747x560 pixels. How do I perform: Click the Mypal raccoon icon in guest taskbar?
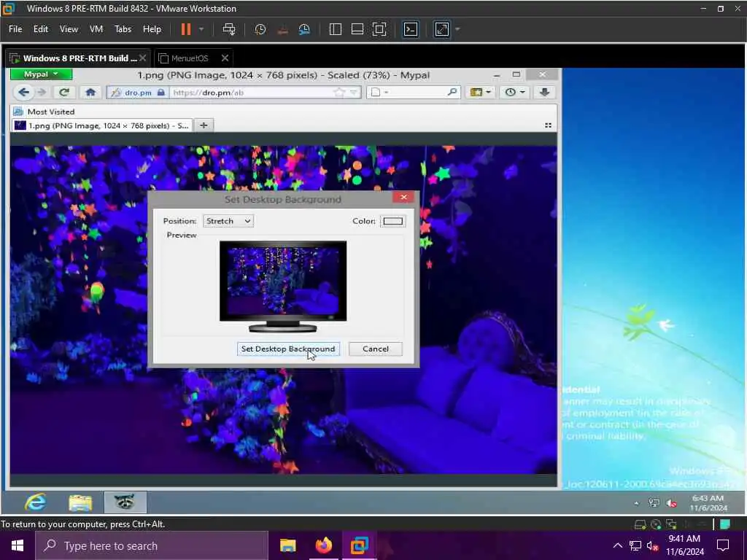[125, 502]
